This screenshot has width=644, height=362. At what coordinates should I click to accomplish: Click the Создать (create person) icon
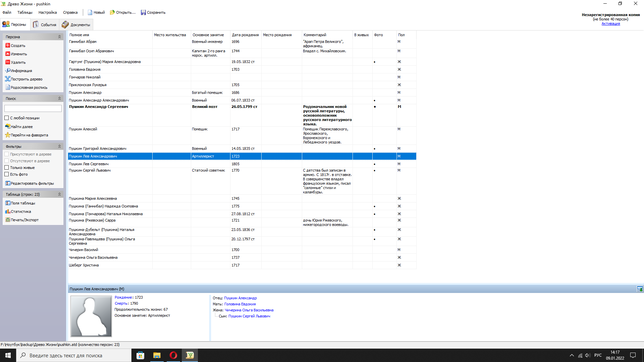[x=8, y=45]
